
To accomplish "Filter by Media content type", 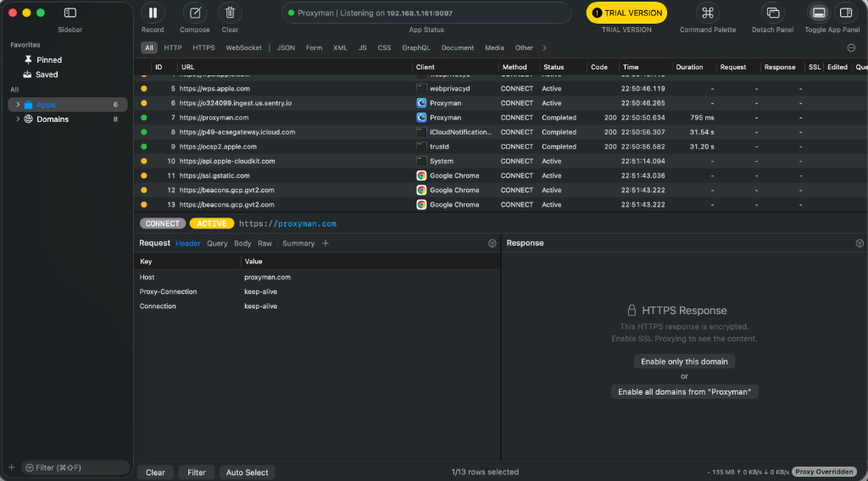I will click(494, 47).
